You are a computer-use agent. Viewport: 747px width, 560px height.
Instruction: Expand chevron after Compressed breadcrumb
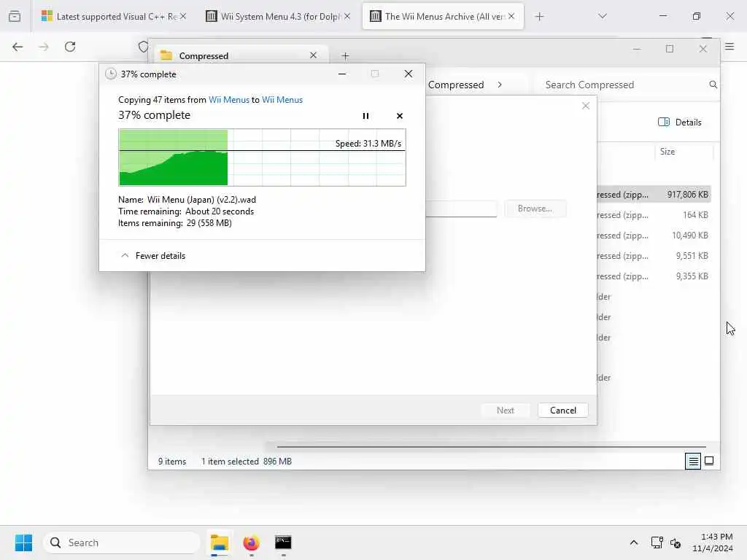click(499, 85)
